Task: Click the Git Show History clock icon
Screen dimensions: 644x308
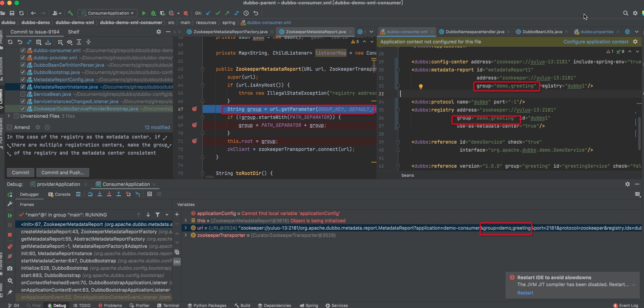Action: point(246,13)
